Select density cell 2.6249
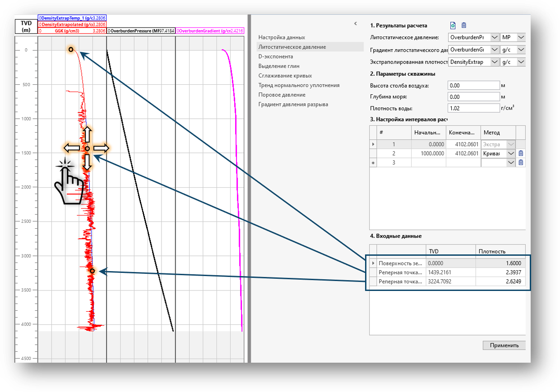Screen dimensions: 560x392 pyautogui.click(x=501, y=281)
